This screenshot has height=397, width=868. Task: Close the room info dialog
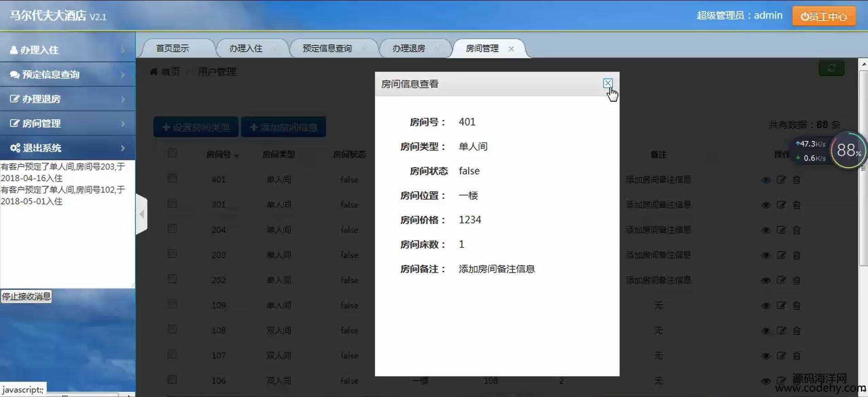(x=608, y=83)
